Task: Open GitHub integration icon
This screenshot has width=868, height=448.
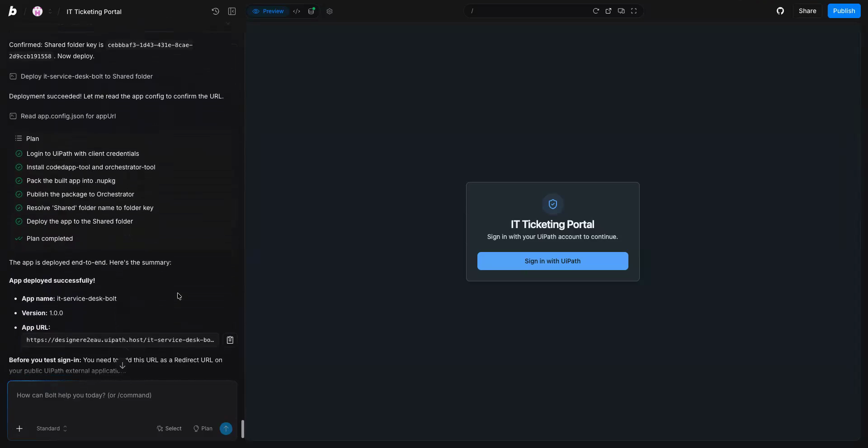Action: click(x=780, y=11)
